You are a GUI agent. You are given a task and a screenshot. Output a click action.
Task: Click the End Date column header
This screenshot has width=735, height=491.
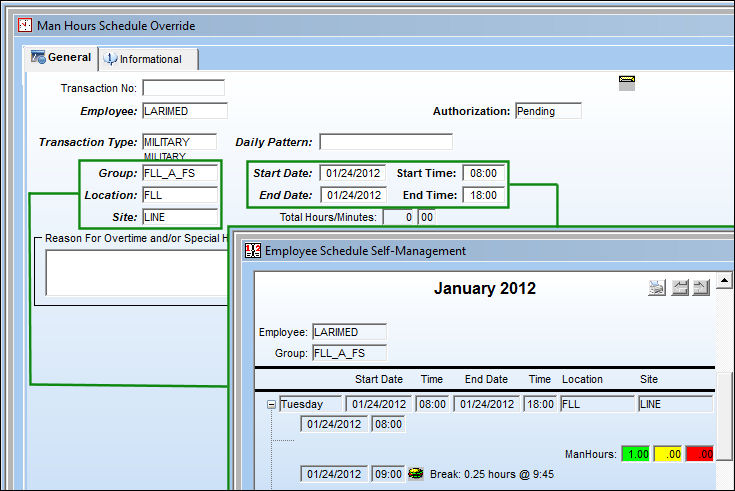click(x=486, y=379)
